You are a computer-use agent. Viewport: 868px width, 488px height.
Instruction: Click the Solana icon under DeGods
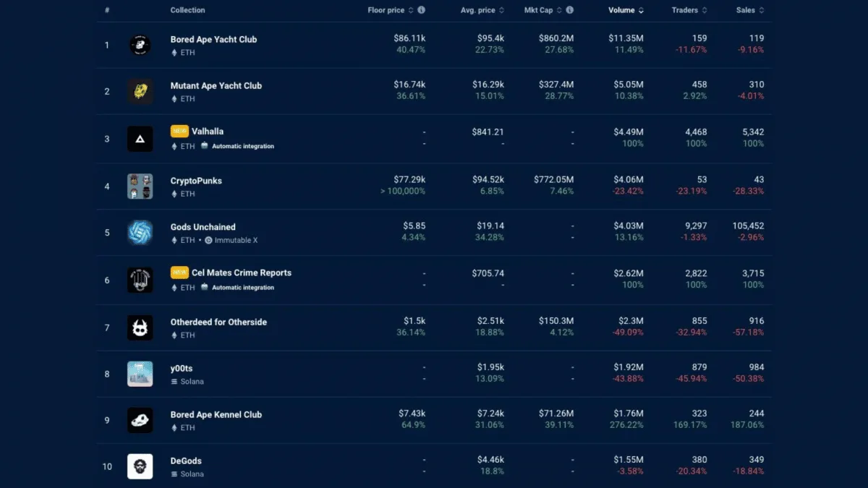pos(174,474)
